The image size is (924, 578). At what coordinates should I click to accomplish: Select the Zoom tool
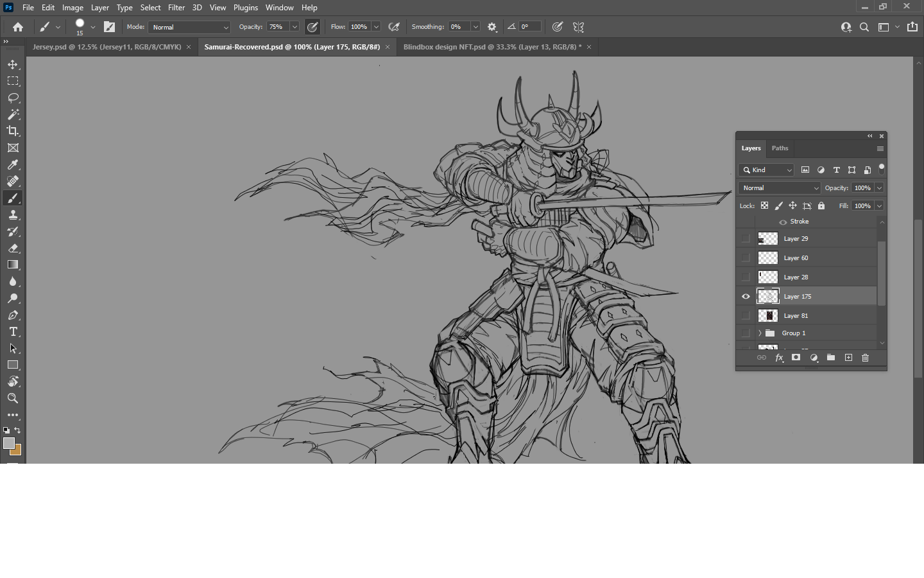coord(13,398)
